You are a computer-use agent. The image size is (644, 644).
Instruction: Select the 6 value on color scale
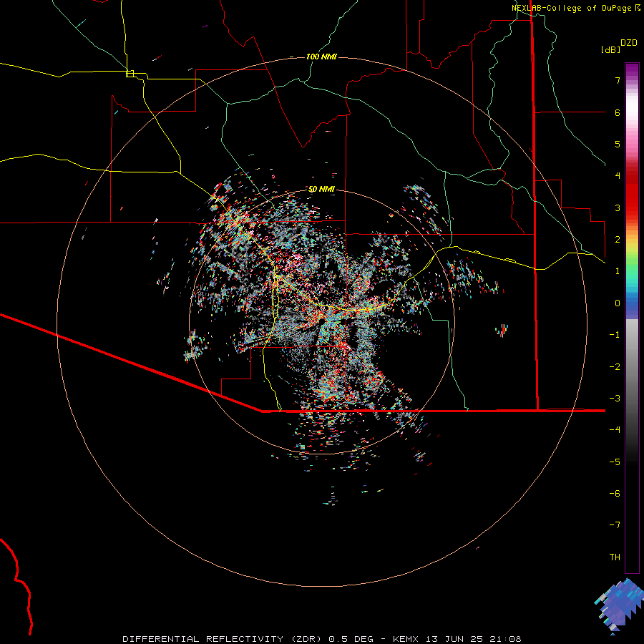coord(618,112)
